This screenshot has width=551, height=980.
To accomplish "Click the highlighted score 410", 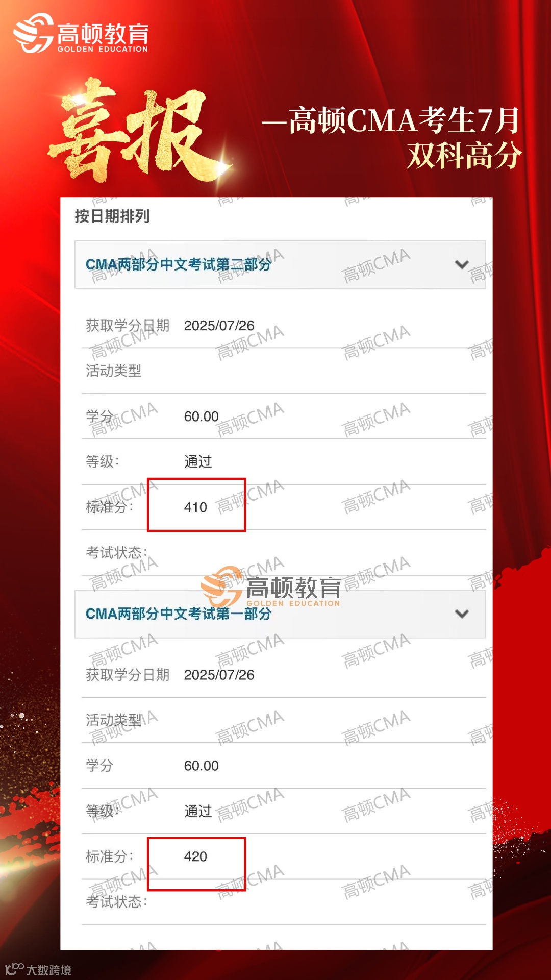I will tap(196, 507).
